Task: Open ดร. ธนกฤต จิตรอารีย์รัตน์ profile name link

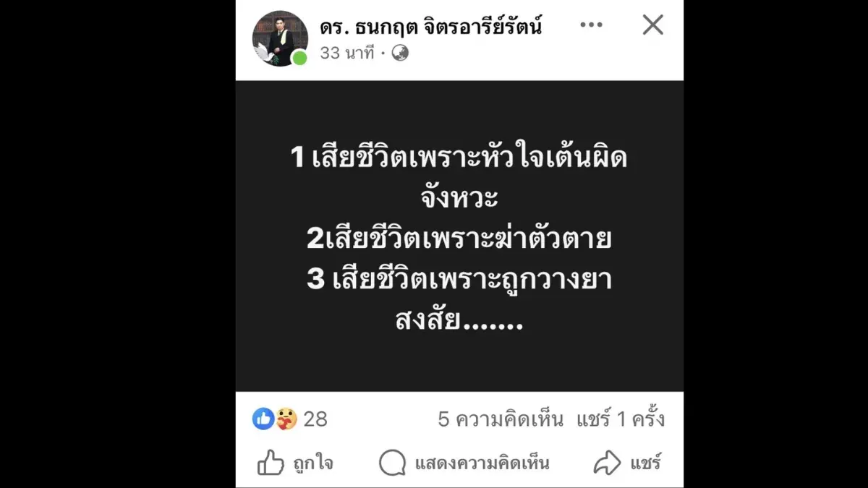Action: [x=431, y=27]
